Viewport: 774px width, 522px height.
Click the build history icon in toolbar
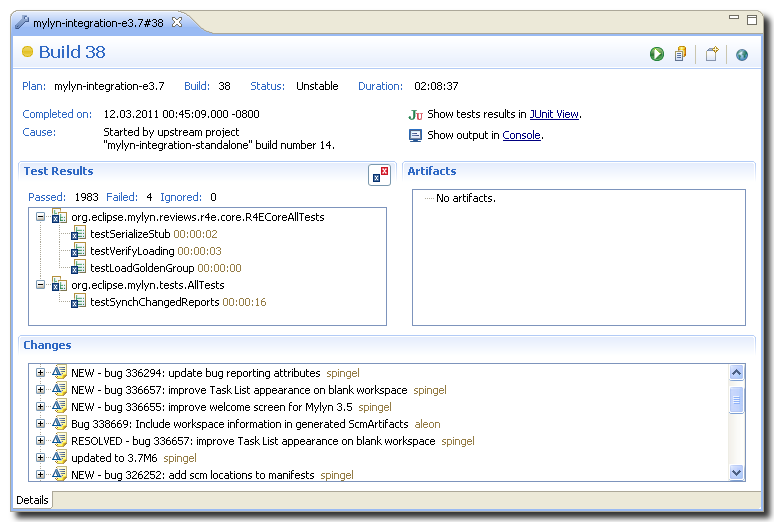681,54
